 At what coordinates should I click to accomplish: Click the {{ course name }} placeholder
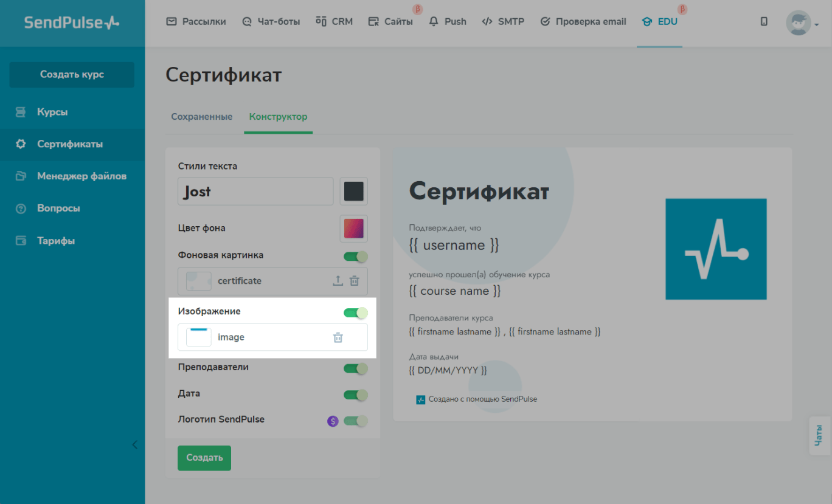point(455,291)
